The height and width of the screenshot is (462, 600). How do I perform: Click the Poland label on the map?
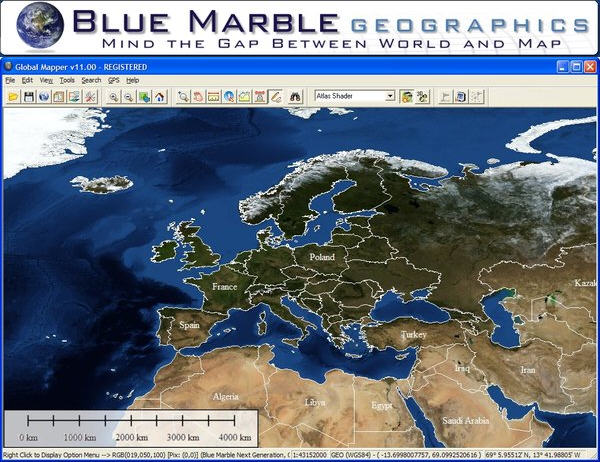tap(322, 257)
